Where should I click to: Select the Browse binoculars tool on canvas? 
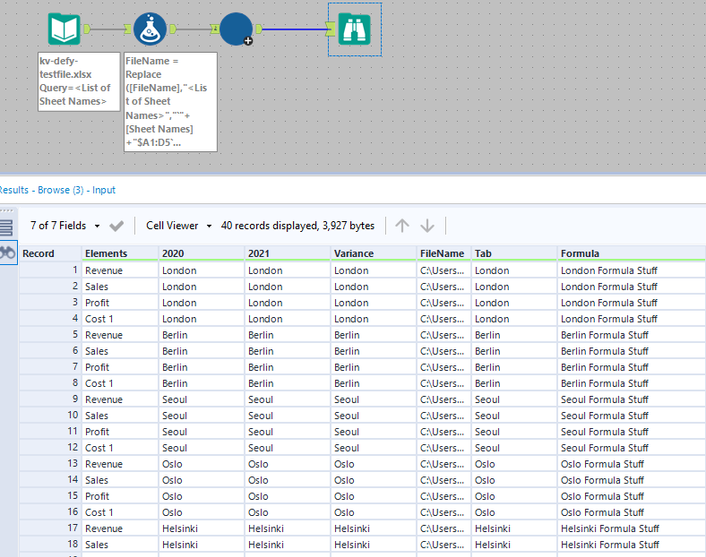[354, 29]
